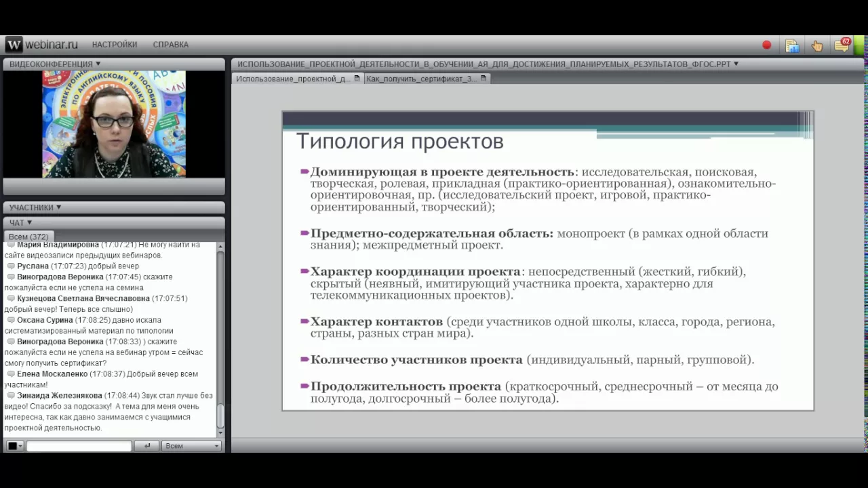Click slide text Предметно-содержательная область
The image size is (868, 488).
(x=432, y=233)
